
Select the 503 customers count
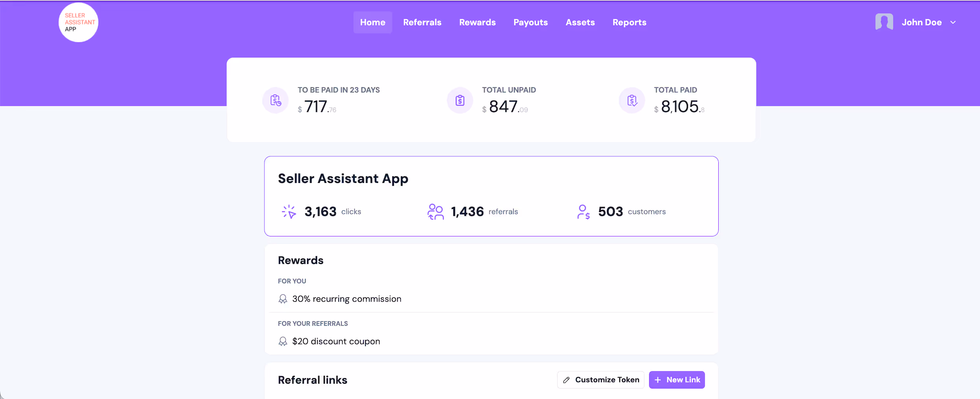pyautogui.click(x=611, y=212)
